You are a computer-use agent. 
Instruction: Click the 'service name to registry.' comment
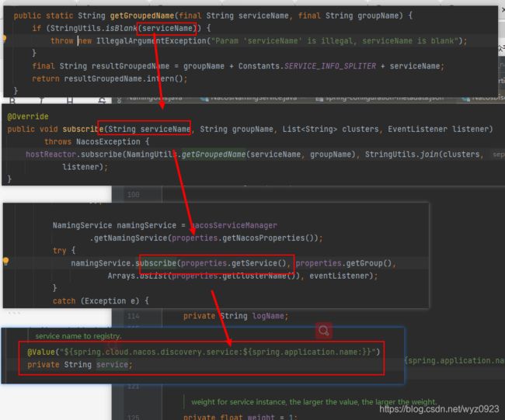coord(78,336)
